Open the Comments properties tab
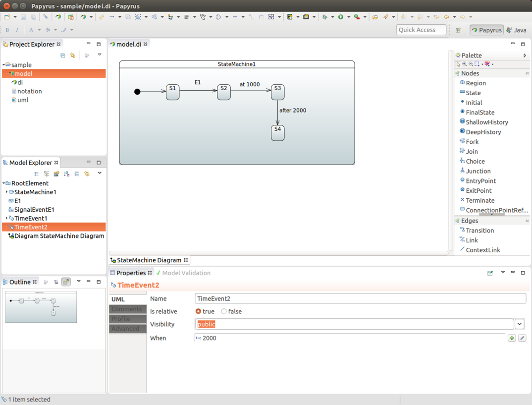This screenshot has height=405, width=532. (128, 309)
